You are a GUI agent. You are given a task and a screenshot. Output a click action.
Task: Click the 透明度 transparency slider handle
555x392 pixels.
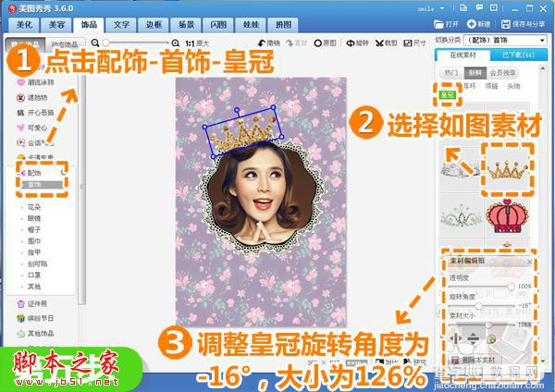pos(511,287)
